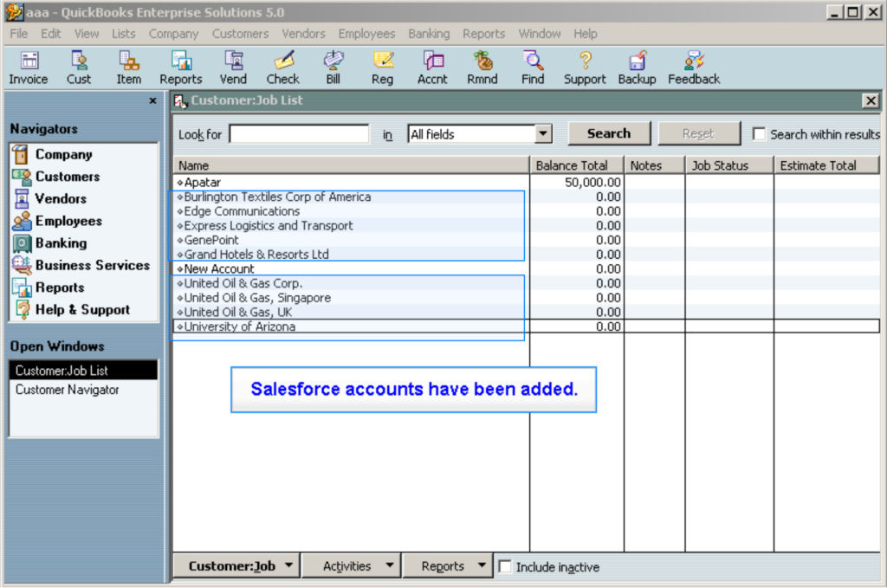Close the Navigators side panel

point(152,100)
